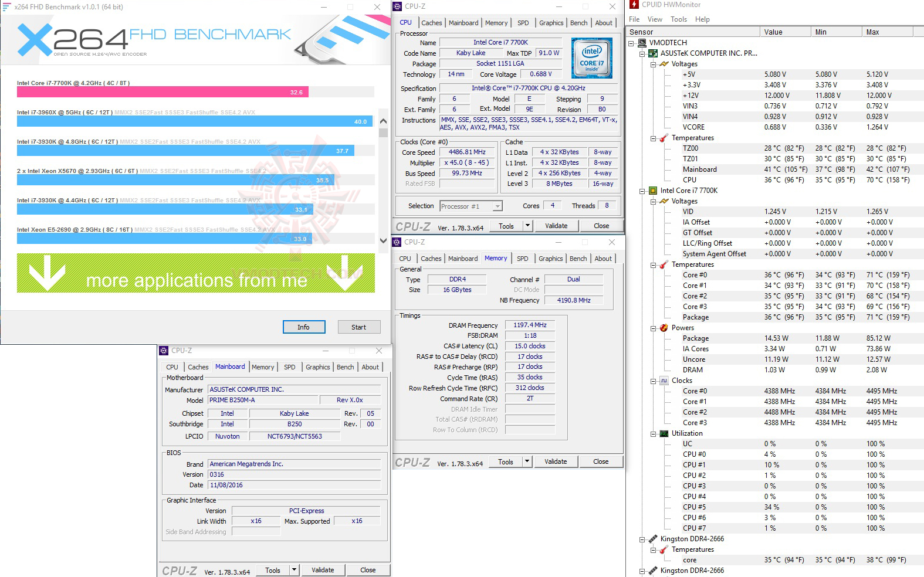Open the Help menu in HWMonitor
The height and width of the screenshot is (577, 924).
pos(702,19)
